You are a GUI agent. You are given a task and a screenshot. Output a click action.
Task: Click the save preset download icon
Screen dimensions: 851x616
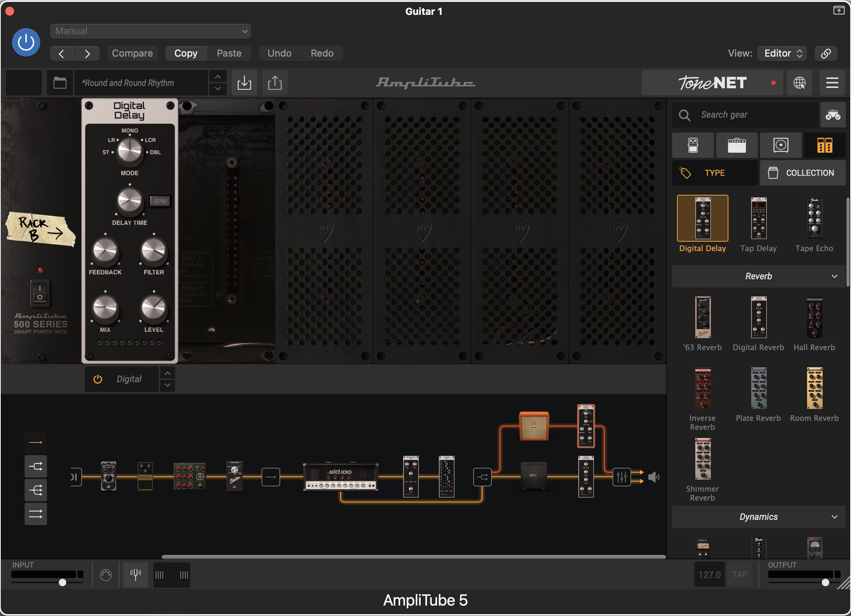click(244, 83)
